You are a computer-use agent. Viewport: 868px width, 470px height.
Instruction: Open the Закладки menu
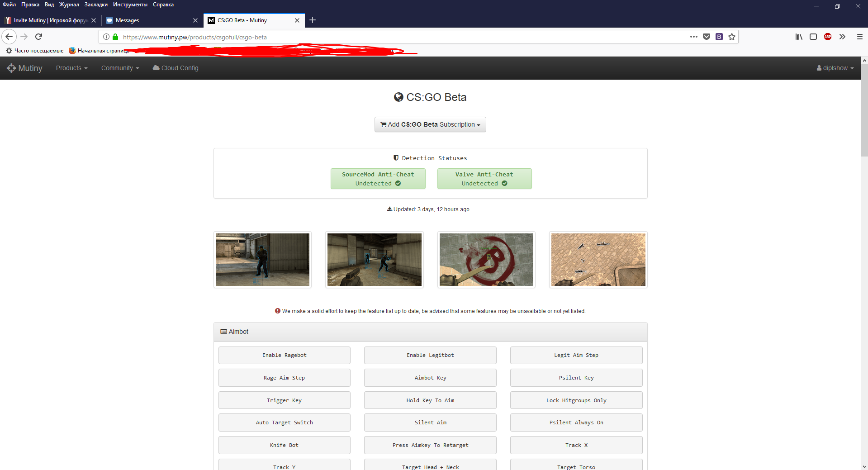(96, 5)
